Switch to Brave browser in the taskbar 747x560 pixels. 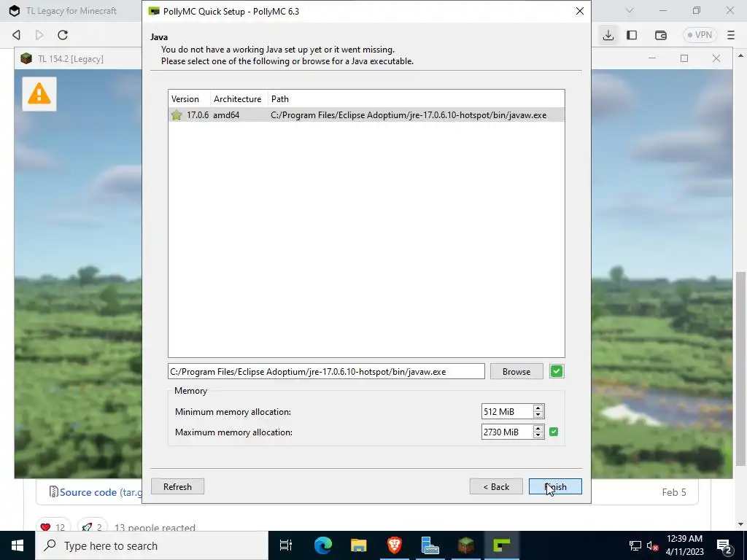395,545
